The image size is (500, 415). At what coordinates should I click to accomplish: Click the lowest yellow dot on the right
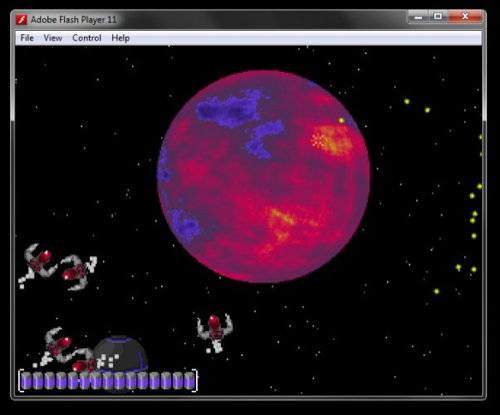pos(436,291)
